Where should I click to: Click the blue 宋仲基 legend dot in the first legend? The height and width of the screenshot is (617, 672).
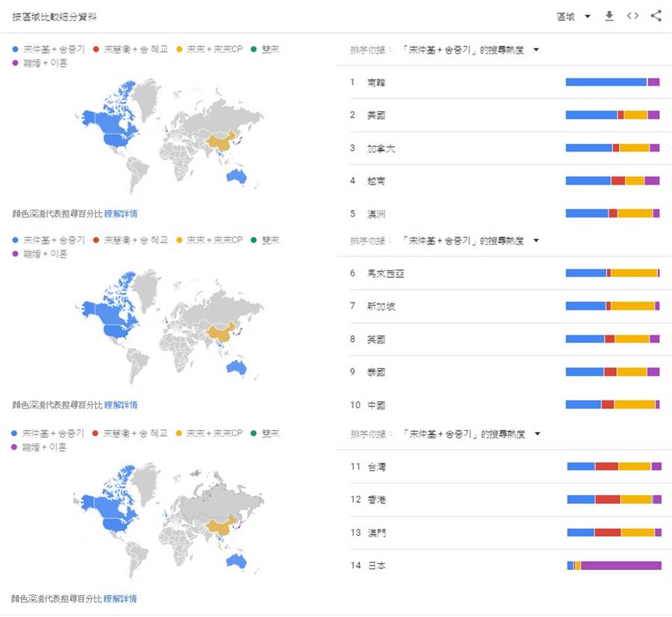coord(15,49)
